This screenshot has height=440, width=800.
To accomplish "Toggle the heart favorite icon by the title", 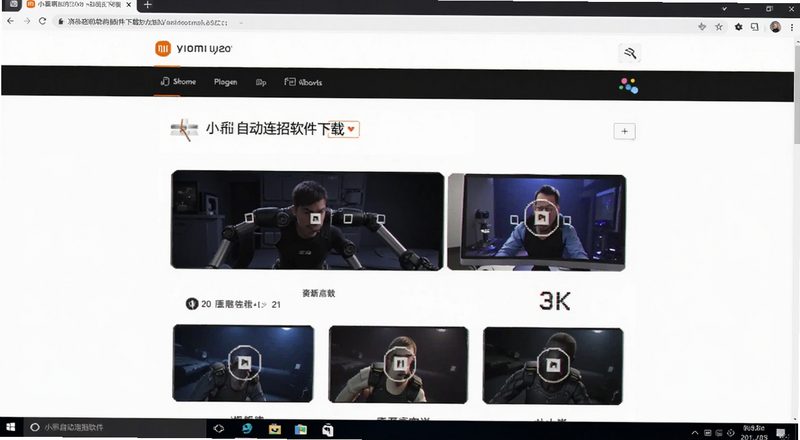I will (x=351, y=129).
